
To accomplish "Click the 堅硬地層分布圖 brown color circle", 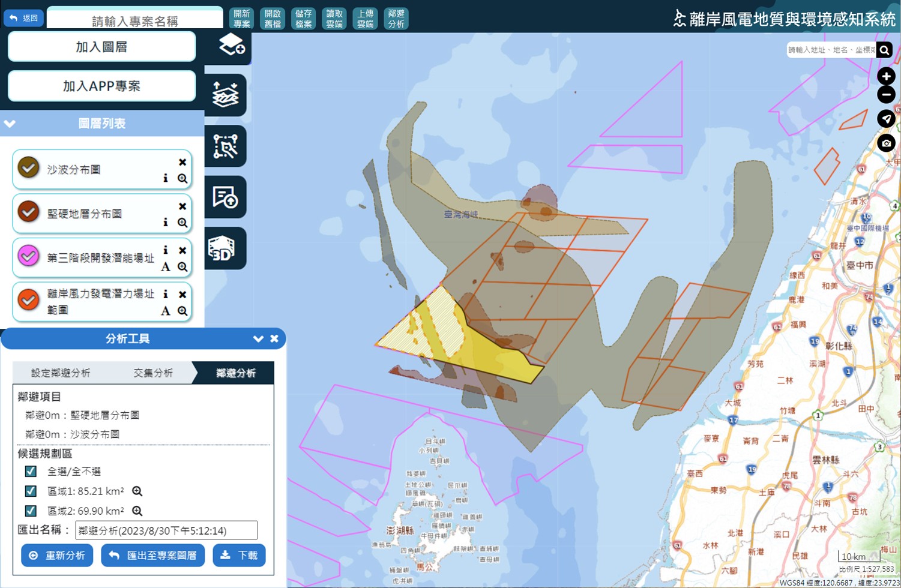I will pyautogui.click(x=28, y=212).
